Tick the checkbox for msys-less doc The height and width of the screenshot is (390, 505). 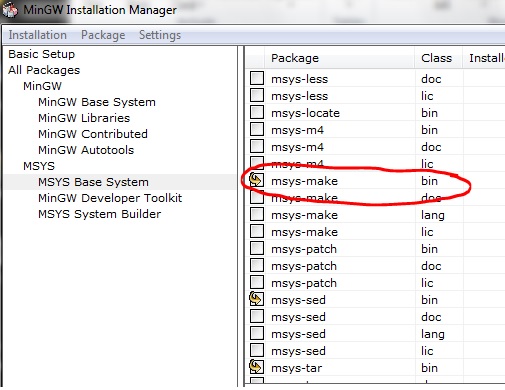point(257,78)
